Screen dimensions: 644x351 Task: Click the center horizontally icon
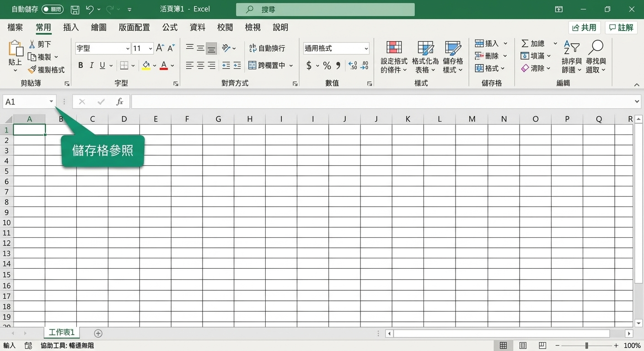tap(200, 65)
